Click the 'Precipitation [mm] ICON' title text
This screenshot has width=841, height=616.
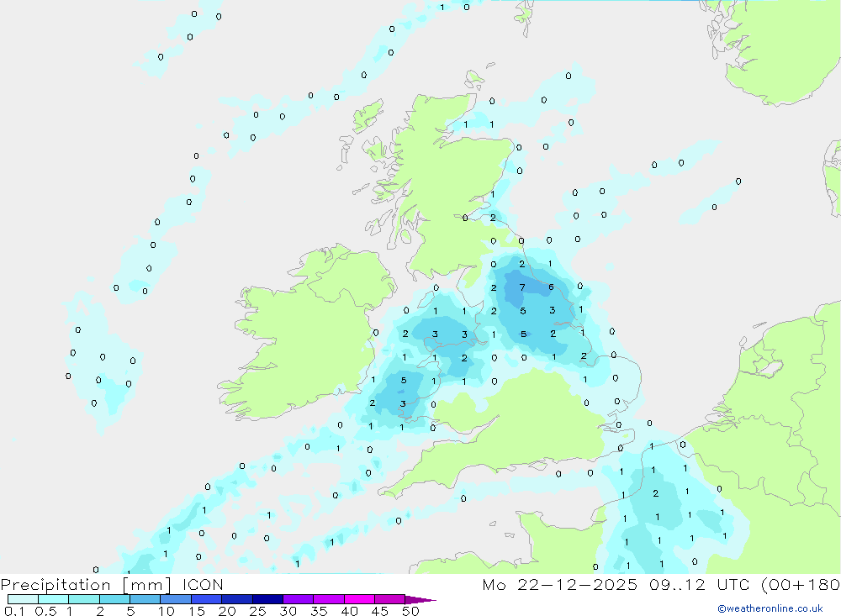pos(112,585)
